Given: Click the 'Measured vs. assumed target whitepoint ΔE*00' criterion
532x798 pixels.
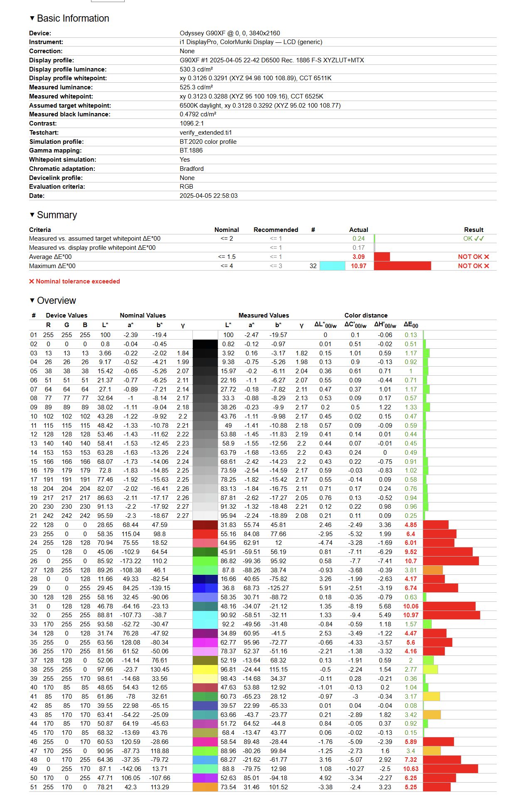Looking at the screenshot, I should click(x=95, y=239).
